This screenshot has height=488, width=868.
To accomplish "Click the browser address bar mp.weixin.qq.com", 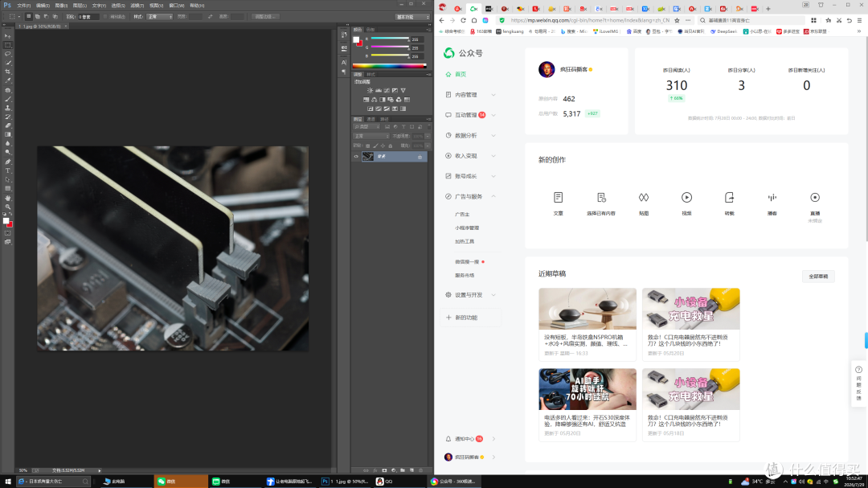I will tap(590, 20).
